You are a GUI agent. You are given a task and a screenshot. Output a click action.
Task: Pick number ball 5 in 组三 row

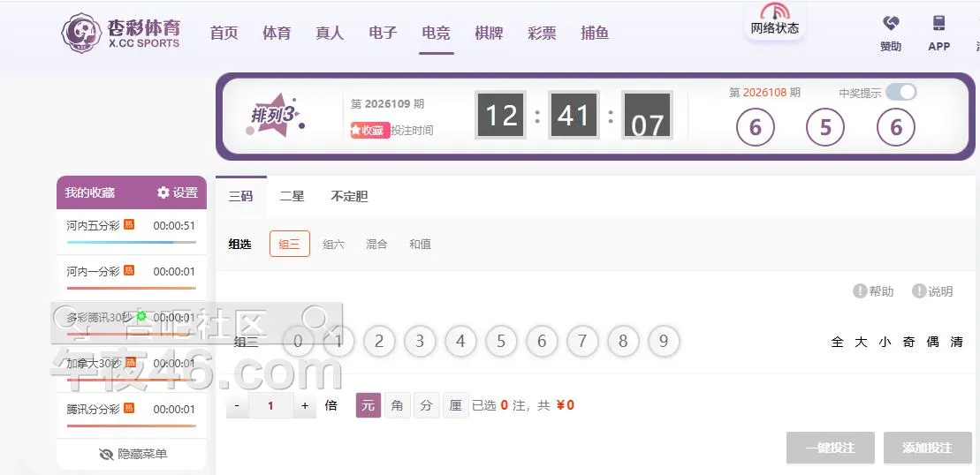tap(501, 342)
